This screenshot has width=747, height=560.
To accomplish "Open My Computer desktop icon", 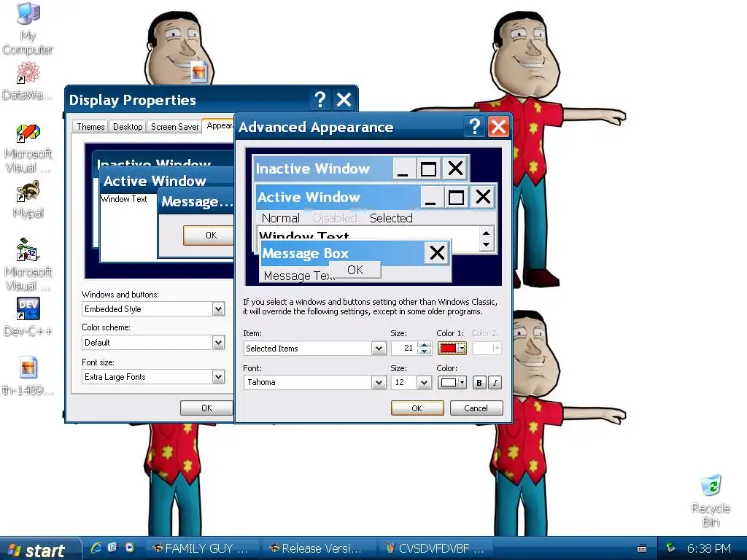I will click(28, 28).
